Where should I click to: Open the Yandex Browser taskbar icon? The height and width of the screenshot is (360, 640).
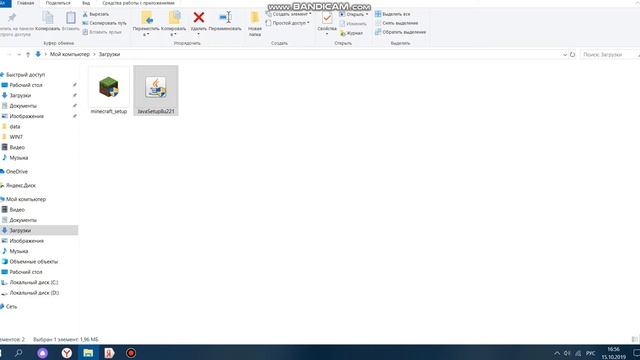click(x=67, y=353)
